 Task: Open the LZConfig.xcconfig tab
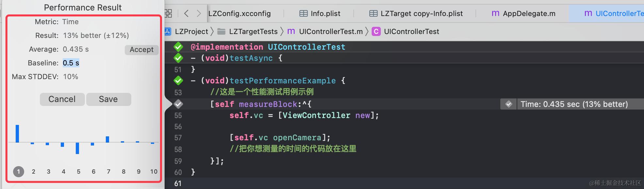point(240,13)
